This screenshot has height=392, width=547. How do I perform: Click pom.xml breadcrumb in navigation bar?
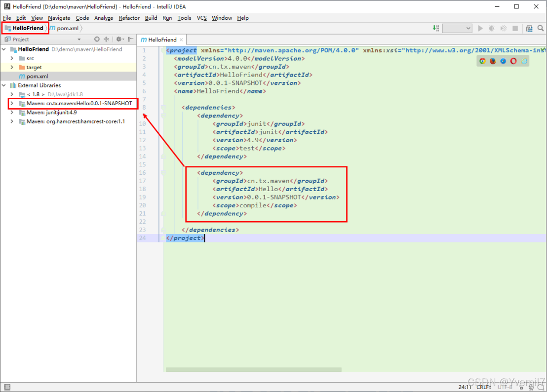(x=65, y=28)
